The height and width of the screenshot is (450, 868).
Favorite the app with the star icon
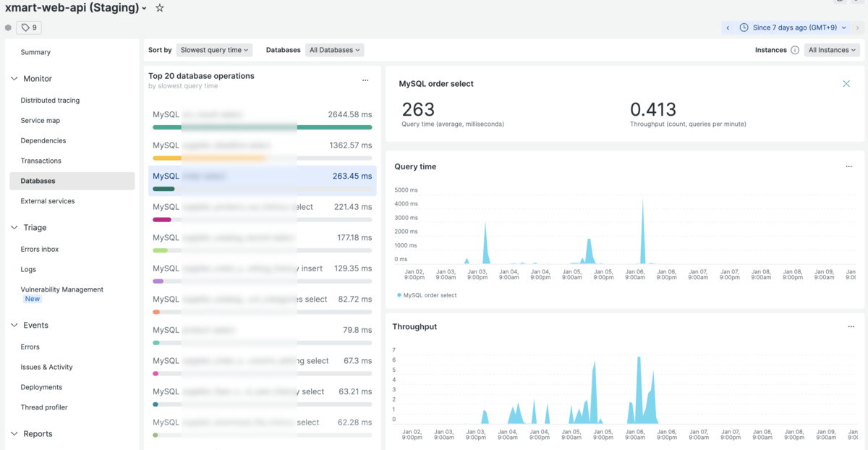coord(160,8)
